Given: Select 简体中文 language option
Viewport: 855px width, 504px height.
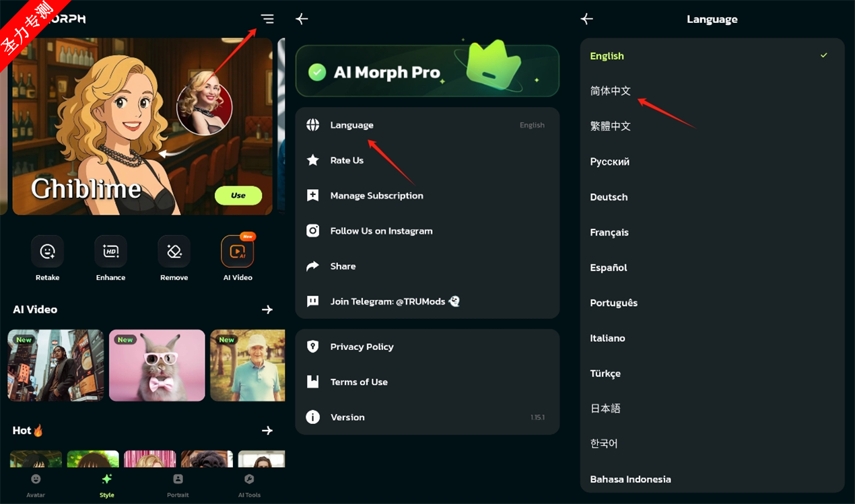Looking at the screenshot, I should point(712,91).
